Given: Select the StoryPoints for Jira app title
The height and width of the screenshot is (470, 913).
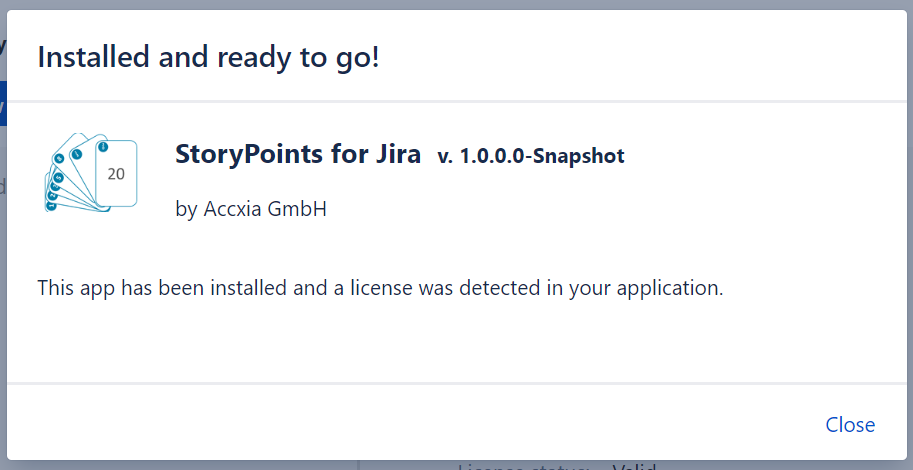Looking at the screenshot, I should point(299,155).
